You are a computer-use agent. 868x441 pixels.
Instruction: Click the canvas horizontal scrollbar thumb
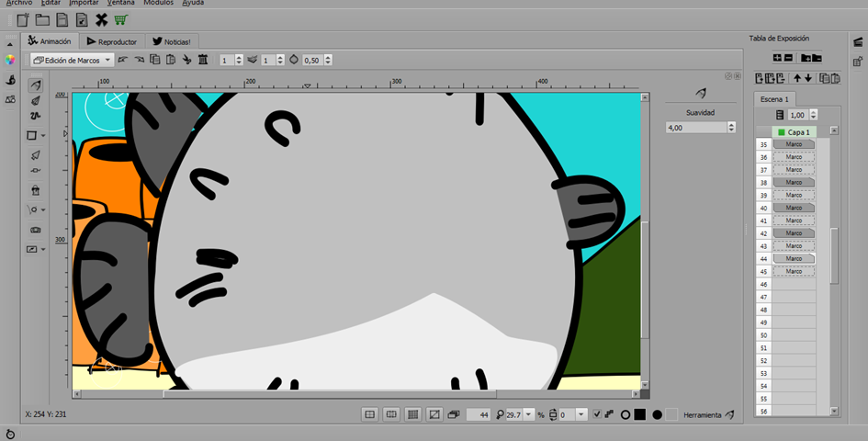coord(330,394)
